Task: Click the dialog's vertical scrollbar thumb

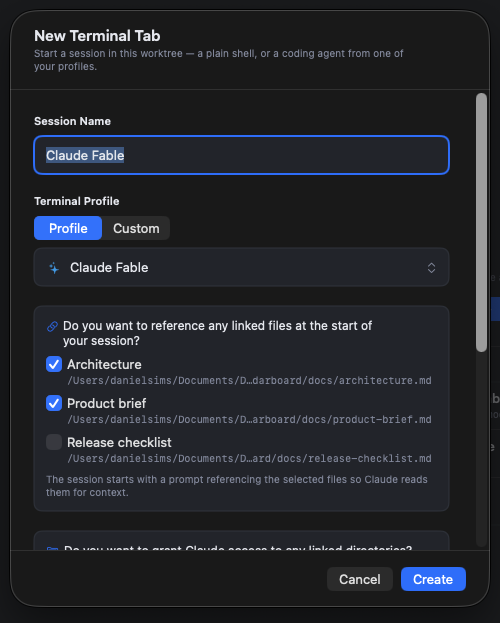Action: coord(481,222)
